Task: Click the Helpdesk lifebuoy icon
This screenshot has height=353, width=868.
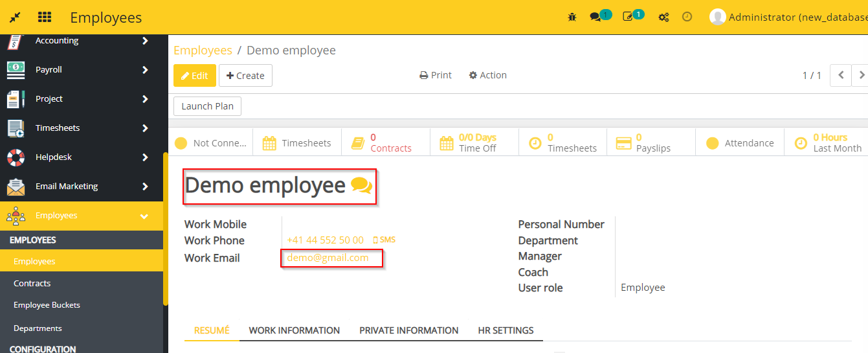Action: [16, 157]
